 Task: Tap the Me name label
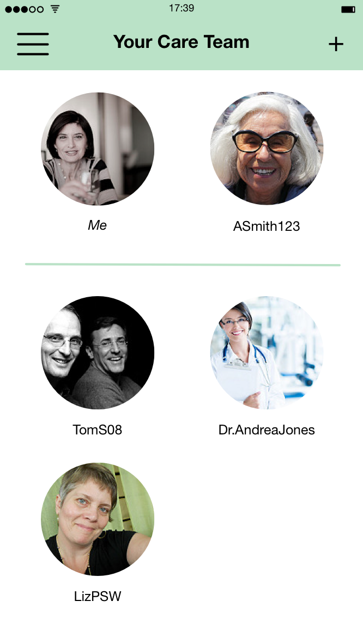[x=98, y=225]
